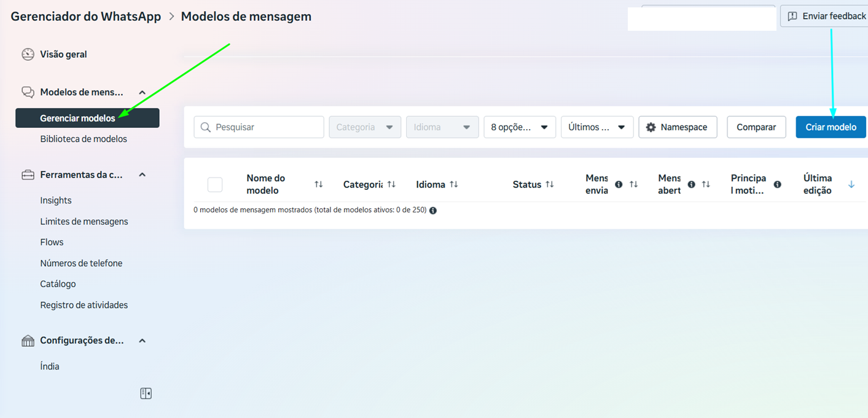Open the 8 opções status dropdown

[x=520, y=127]
